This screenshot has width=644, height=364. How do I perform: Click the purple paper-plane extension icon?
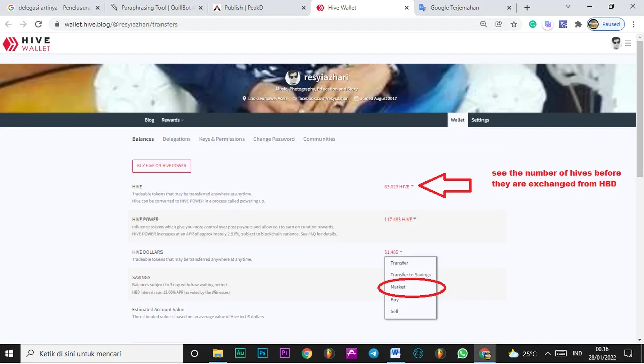click(x=563, y=24)
